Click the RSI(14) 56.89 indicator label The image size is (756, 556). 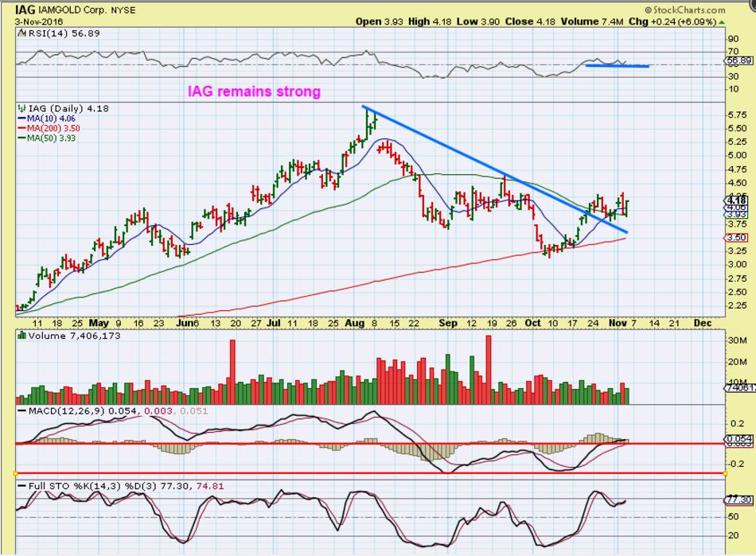[64, 33]
